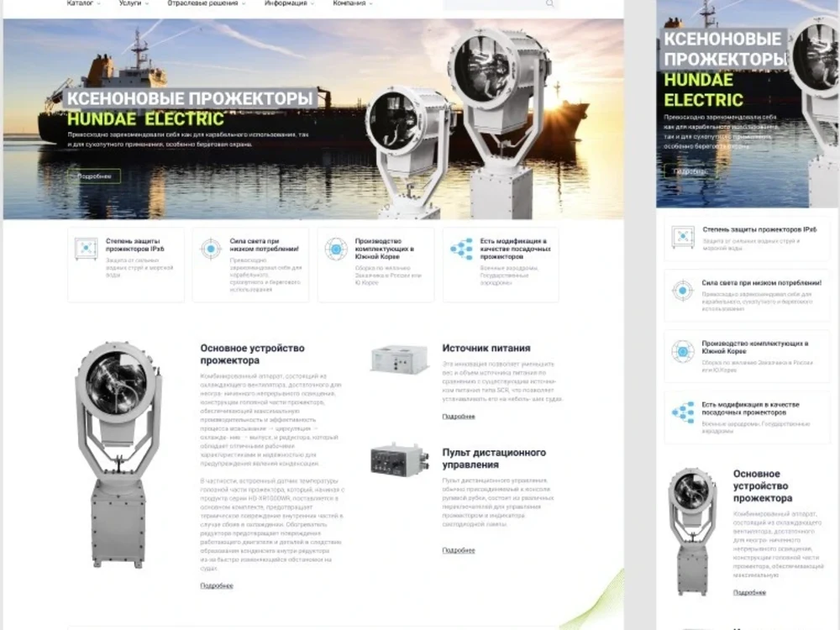Open the Услуги menu item
The width and height of the screenshot is (840, 630).
click(130, 3)
